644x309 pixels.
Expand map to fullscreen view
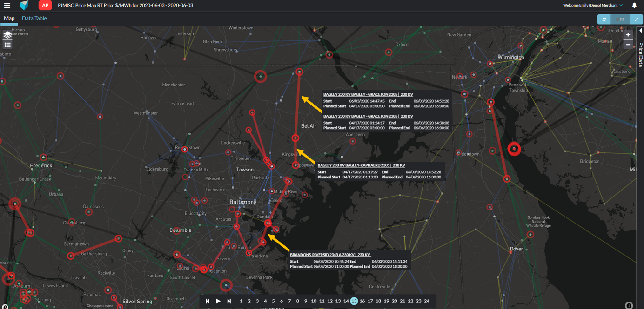(636, 20)
